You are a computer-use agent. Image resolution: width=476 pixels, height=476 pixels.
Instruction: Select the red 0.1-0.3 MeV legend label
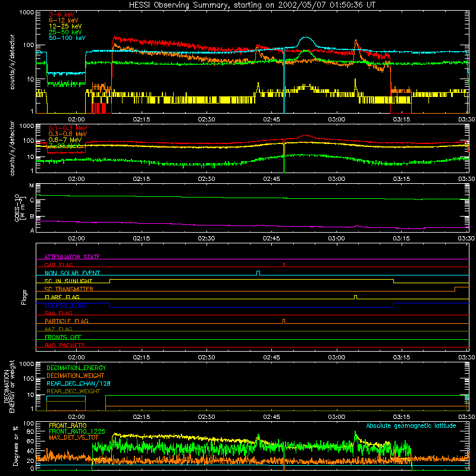(68, 128)
